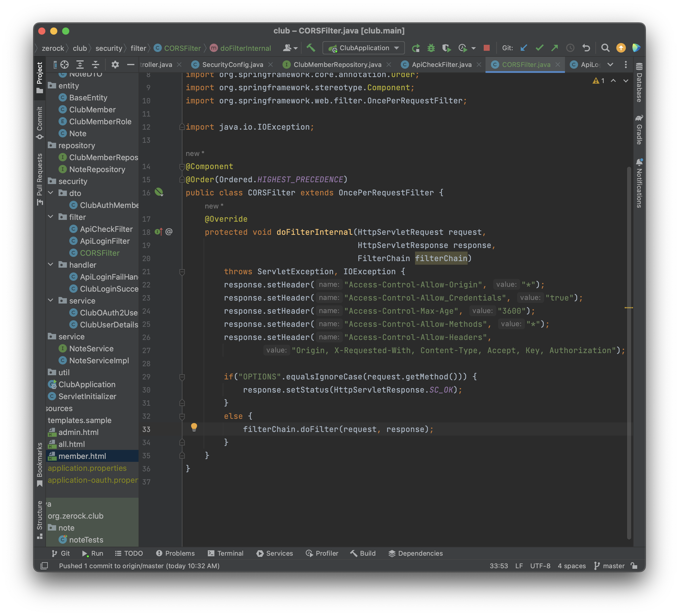The height and width of the screenshot is (616, 679).
Task: Toggle the Pull Requests tool window
Action: click(x=40, y=179)
